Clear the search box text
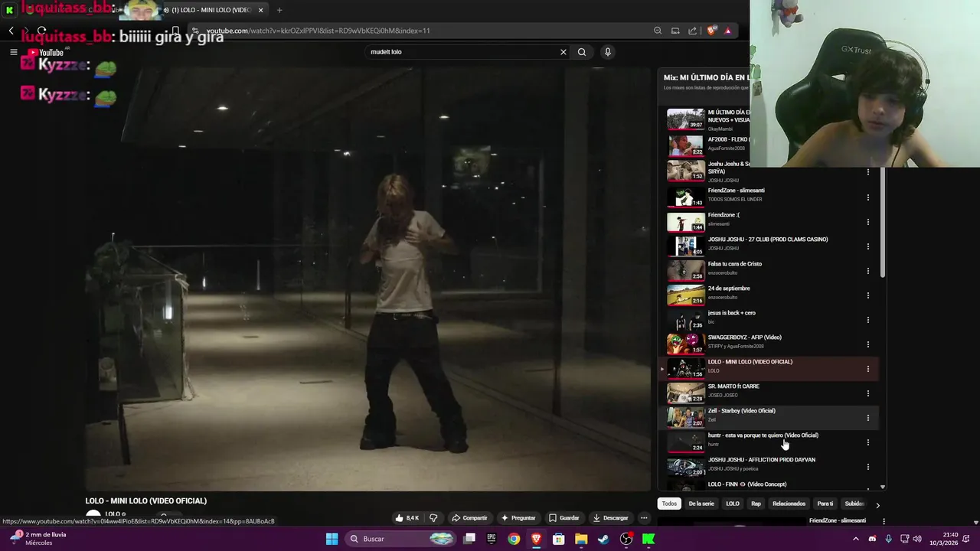The height and width of the screenshot is (551, 980). (563, 52)
